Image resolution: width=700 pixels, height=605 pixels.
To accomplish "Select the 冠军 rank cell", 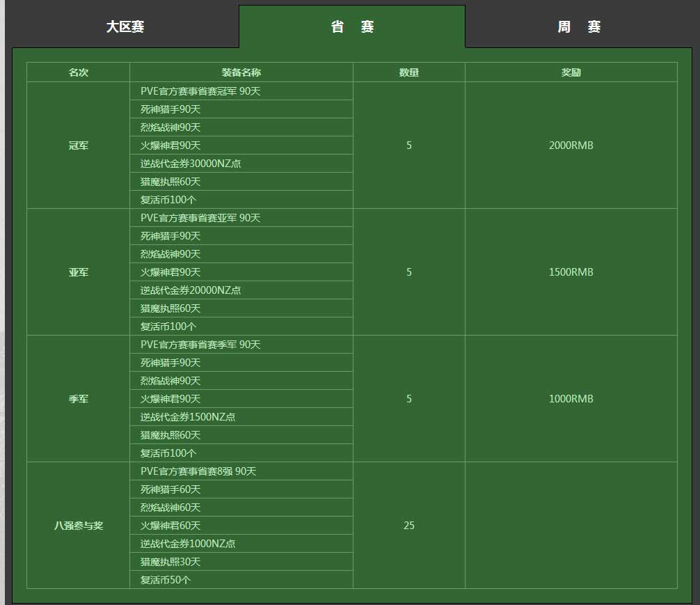I will (x=79, y=146).
